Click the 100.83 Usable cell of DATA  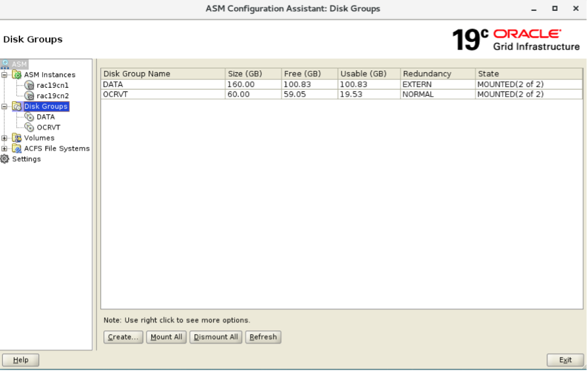[x=369, y=84]
